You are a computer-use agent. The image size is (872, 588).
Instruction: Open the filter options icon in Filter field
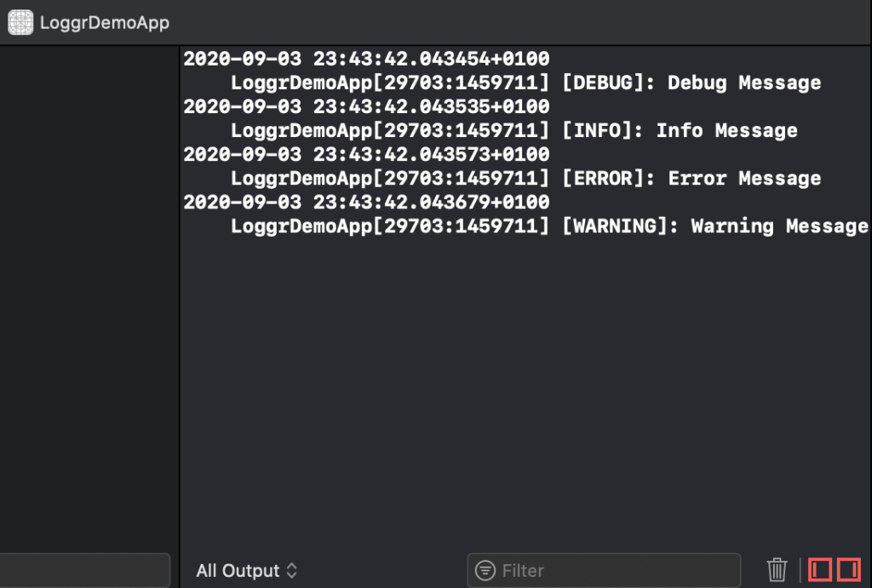485,570
